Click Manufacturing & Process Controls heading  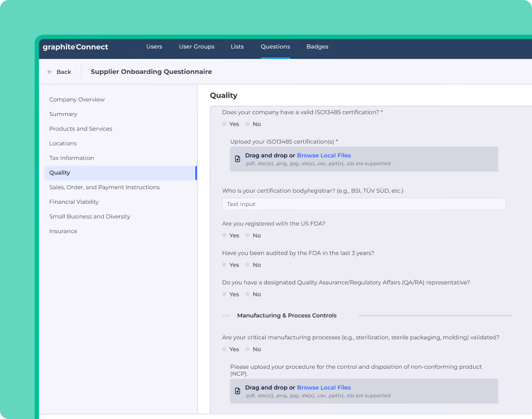pos(287,315)
